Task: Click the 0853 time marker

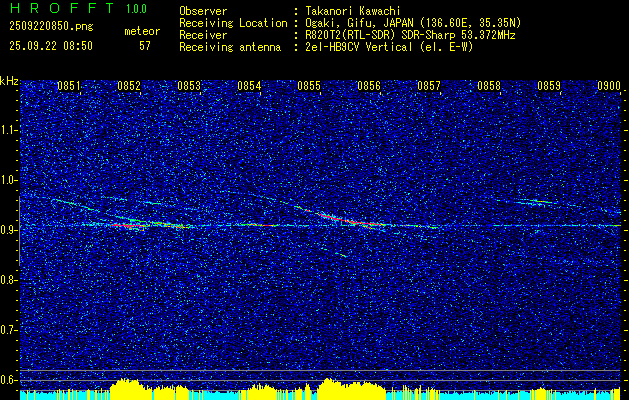Action: click(x=189, y=85)
